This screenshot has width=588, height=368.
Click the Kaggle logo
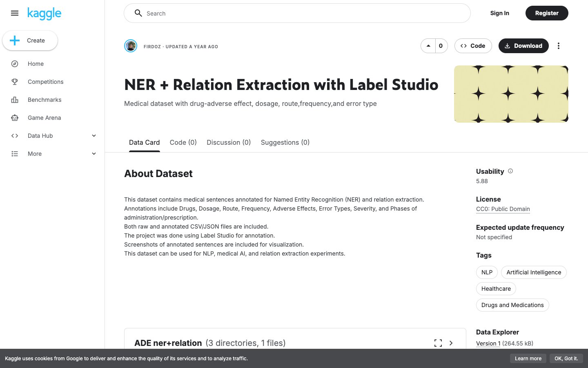point(44,13)
